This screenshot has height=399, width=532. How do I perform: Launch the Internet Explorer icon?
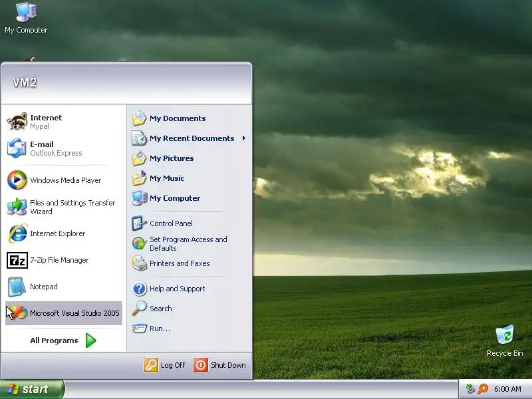17,233
